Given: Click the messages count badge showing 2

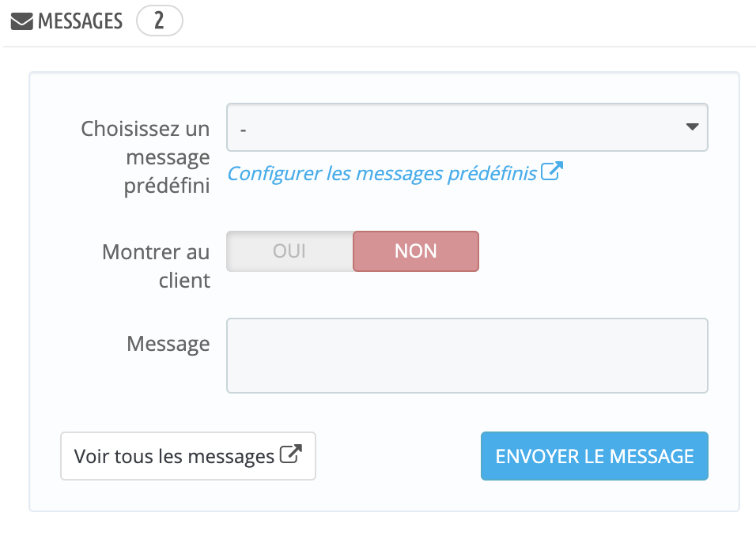Looking at the screenshot, I should pyautogui.click(x=160, y=21).
